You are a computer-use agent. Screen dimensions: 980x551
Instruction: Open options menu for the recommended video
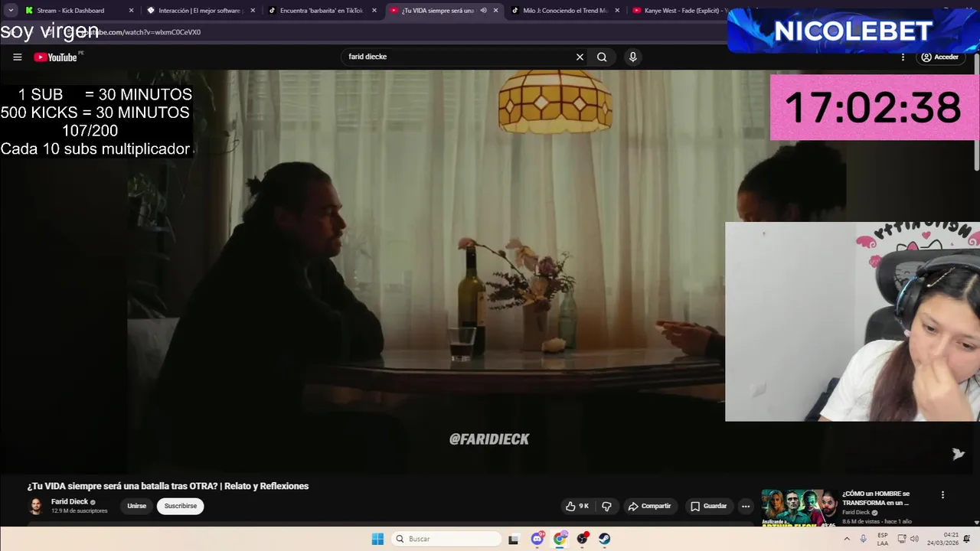tap(942, 494)
